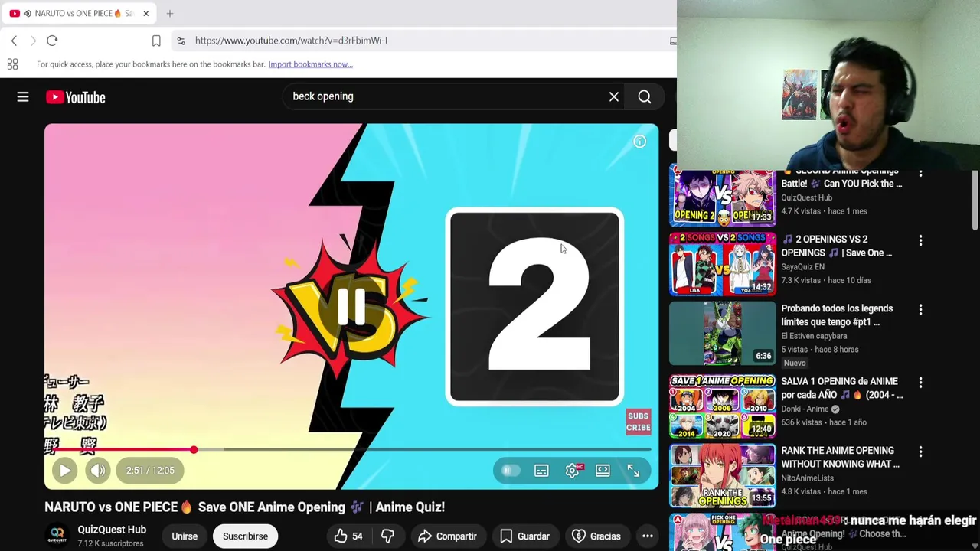Open the YouTube guide hamburger menu

(x=23, y=97)
